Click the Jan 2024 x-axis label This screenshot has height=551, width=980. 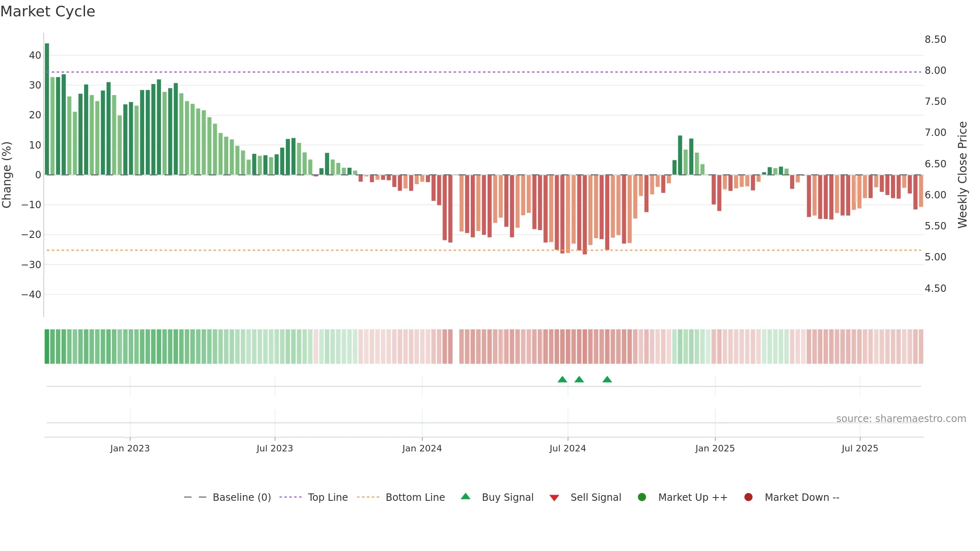click(x=422, y=448)
